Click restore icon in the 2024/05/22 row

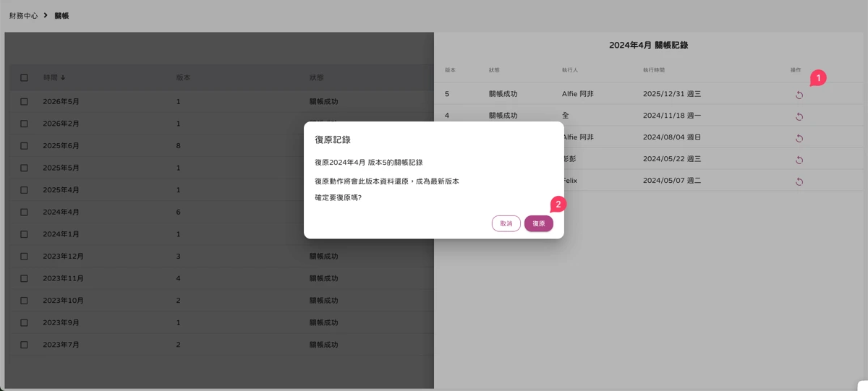pyautogui.click(x=799, y=160)
